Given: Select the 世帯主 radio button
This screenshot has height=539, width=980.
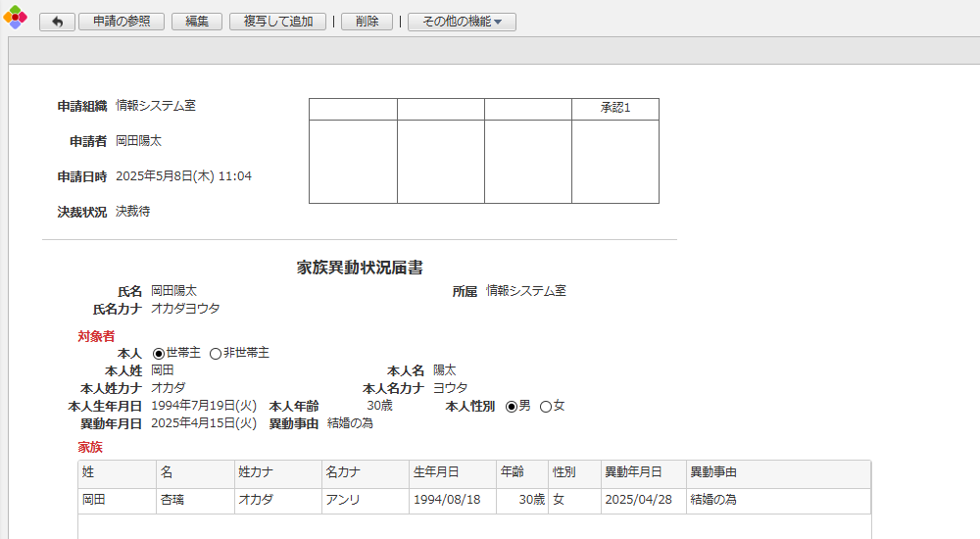Looking at the screenshot, I should (159, 353).
